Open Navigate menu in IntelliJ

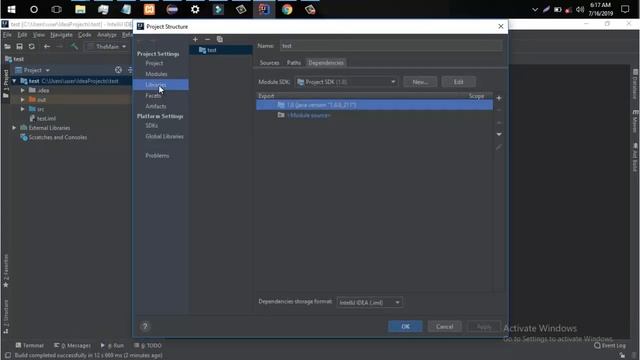(61, 35)
